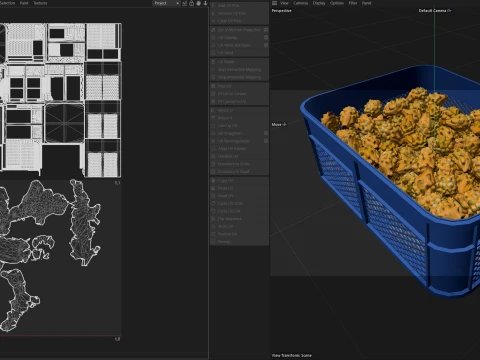Click the Store UV icon

point(213,226)
